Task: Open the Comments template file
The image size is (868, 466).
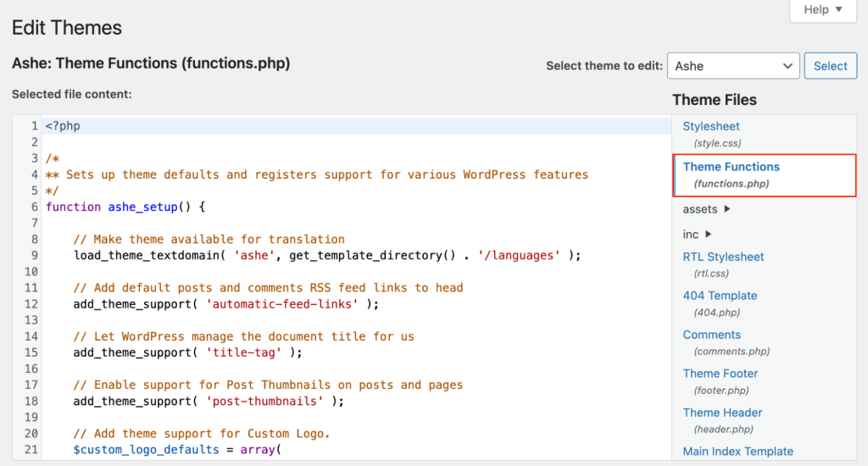Action: click(x=712, y=335)
